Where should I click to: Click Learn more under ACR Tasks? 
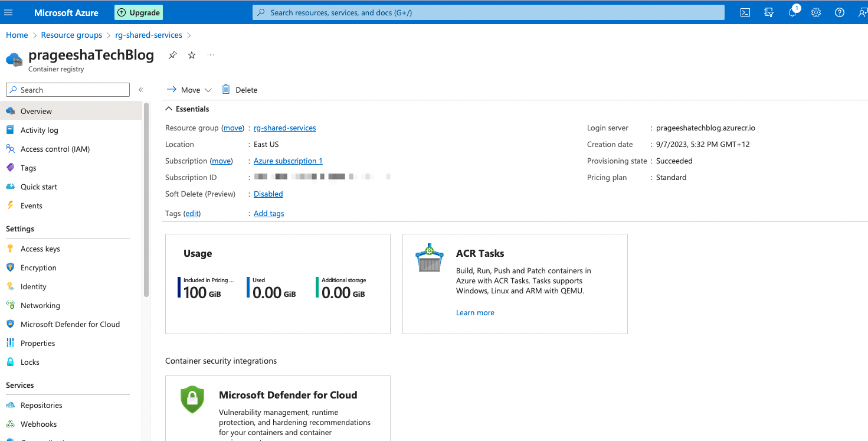pos(475,312)
